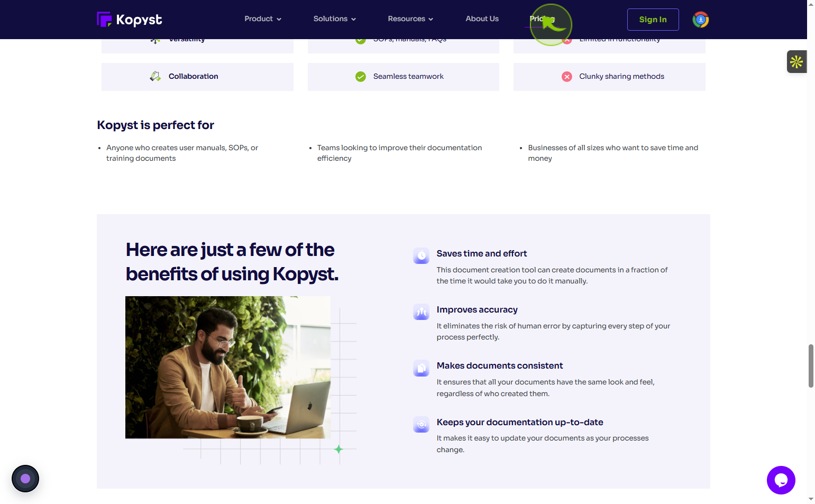Click the text about the document creation tool
Screen dimensions: 815x504
tap(552, 276)
